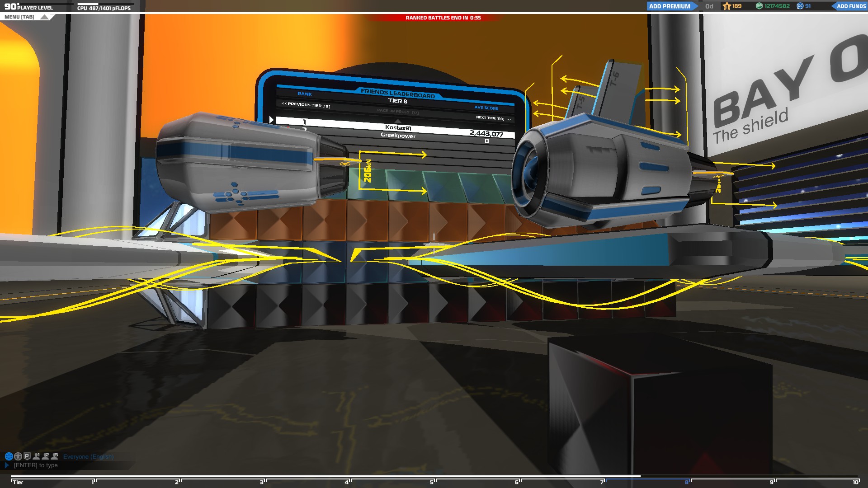The width and height of the screenshot is (868, 488).
Task: Click the green RP currency icon
Action: (x=759, y=6)
